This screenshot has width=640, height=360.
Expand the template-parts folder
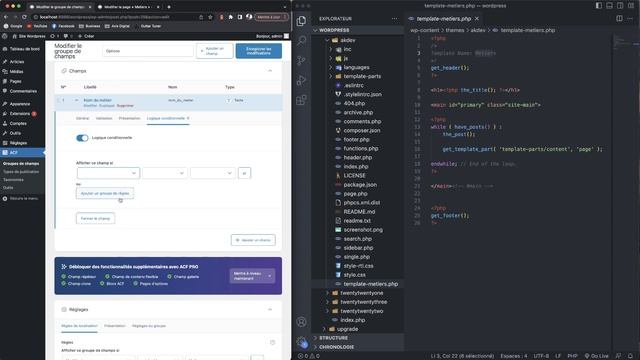pyautogui.click(x=331, y=76)
